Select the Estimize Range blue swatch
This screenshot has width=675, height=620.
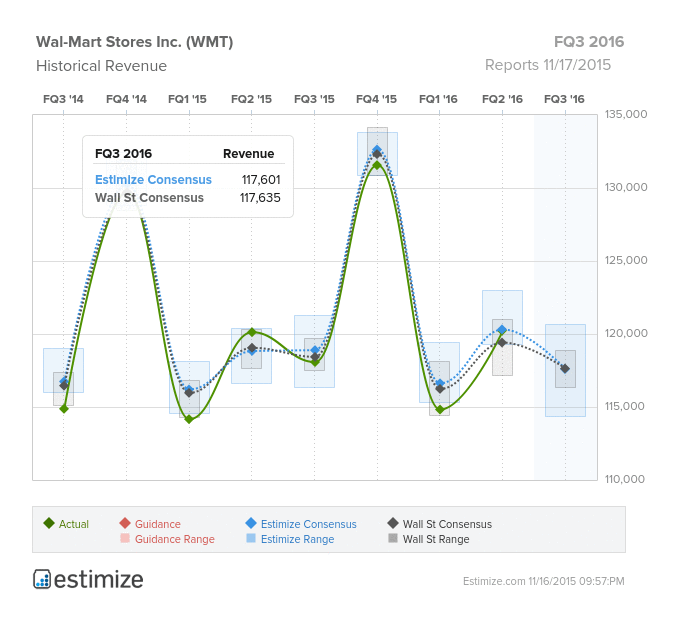[x=251, y=538]
